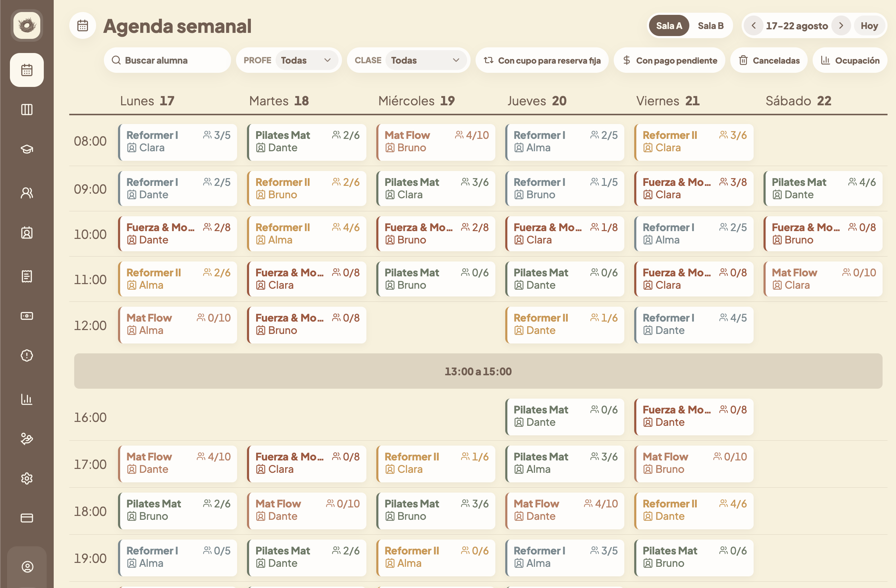Open the notes list sidebar icon
This screenshot has height=588, width=896.
(x=27, y=276)
